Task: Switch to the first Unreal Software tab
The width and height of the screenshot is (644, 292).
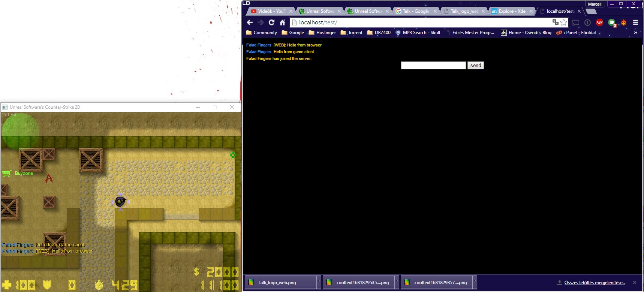Action: click(x=317, y=11)
